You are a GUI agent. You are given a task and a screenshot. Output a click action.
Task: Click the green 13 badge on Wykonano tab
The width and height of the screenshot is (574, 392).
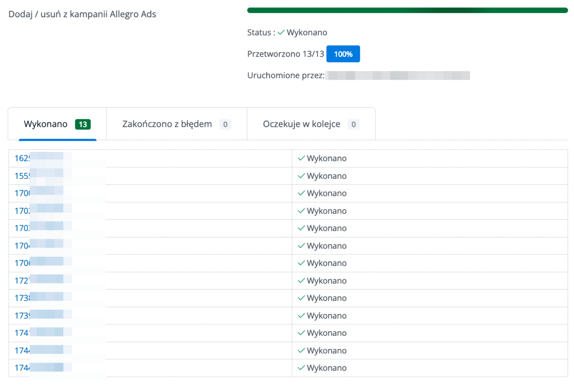pos(83,124)
